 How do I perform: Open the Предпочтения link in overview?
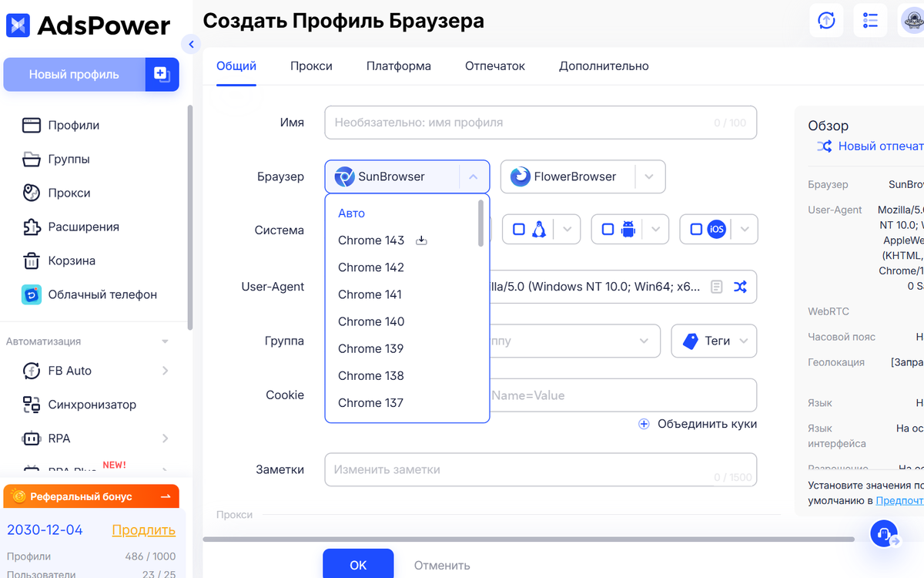pyautogui.click(x=899, y=500)
